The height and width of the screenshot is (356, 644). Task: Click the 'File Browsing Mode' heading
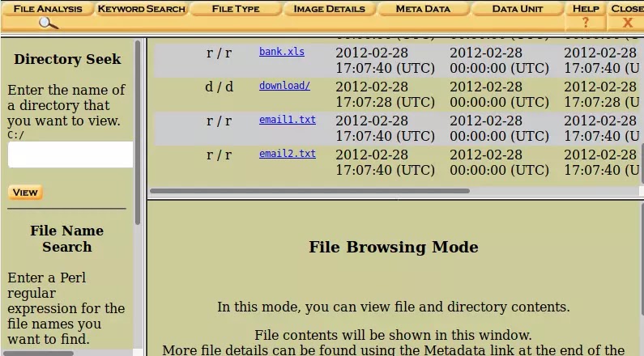click(394, 247)
